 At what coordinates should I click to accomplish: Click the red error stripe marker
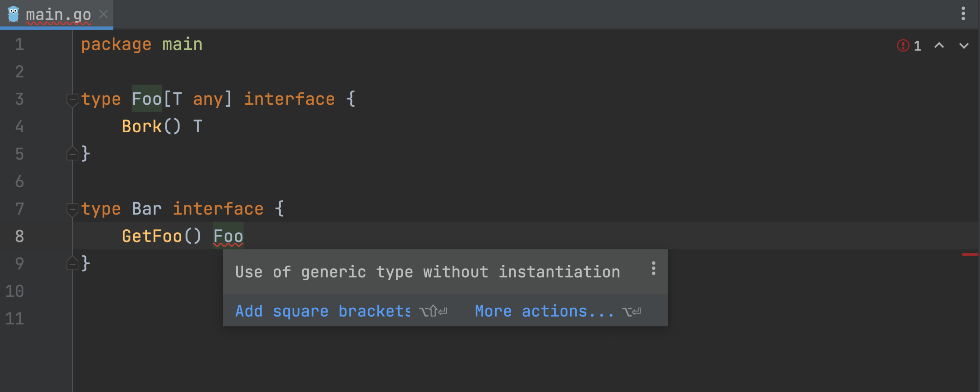[x=970, y=254]
